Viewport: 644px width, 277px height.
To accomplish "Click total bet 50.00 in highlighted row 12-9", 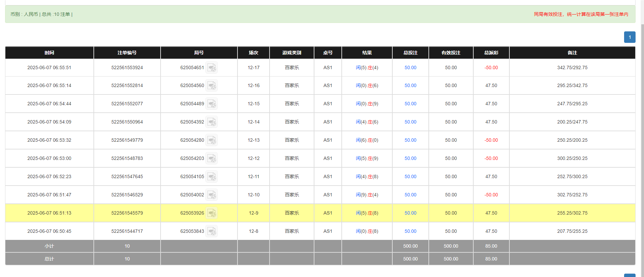I will pos(410,213).
